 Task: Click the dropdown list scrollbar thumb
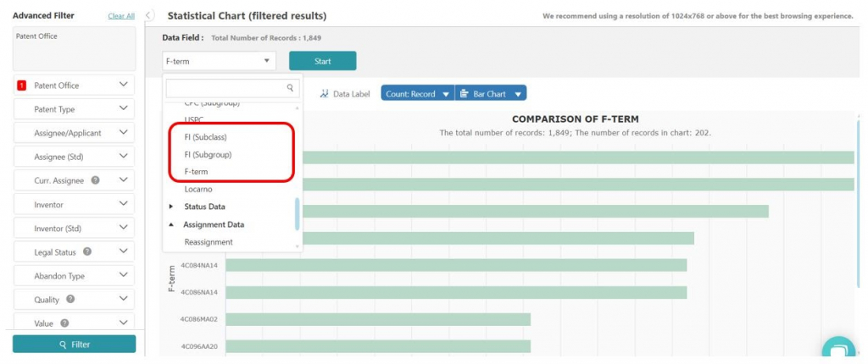coord(298,214)
